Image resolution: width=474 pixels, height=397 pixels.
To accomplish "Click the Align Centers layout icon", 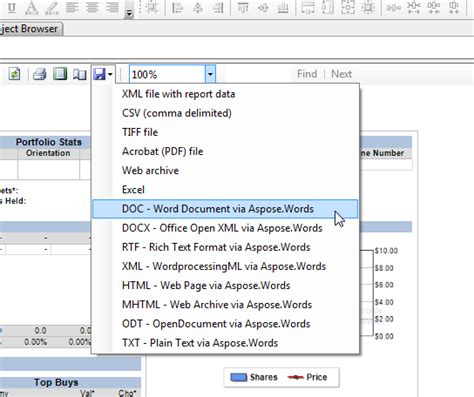I will [x=198, y=8].
